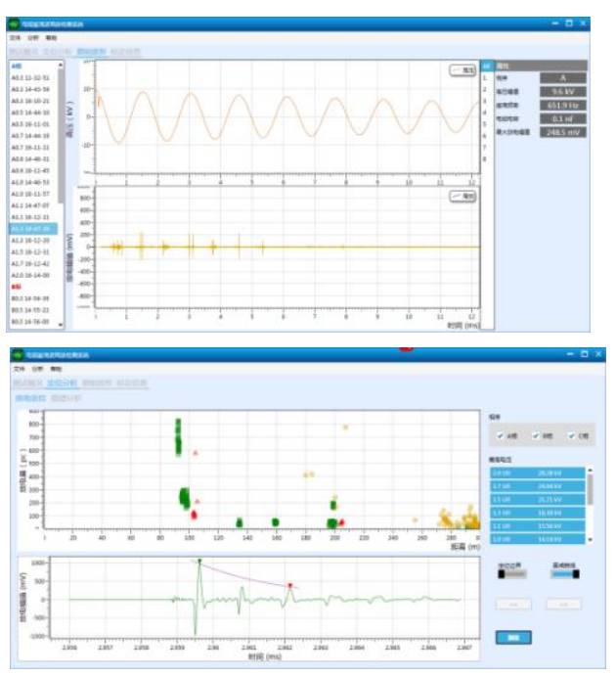Screen dimensions: 616x676
Task: Toggle the A相 phase checkbox
Action: [498, 437]
